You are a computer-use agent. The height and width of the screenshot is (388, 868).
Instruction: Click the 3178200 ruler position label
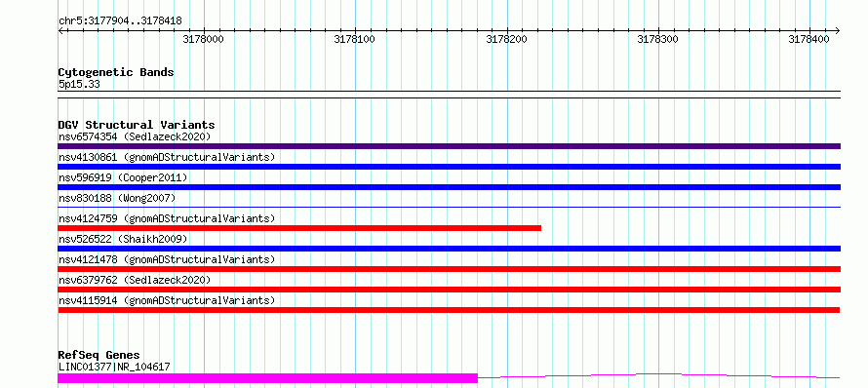(506, 40)
